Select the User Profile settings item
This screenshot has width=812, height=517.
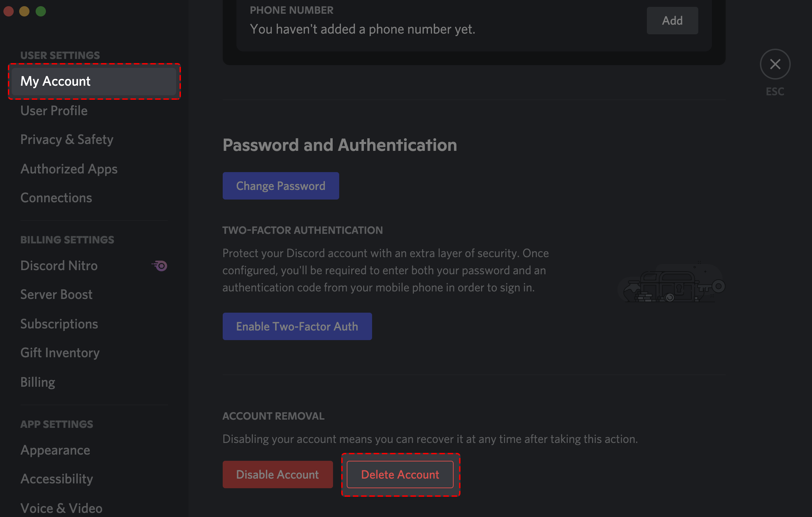click(54, 110)
